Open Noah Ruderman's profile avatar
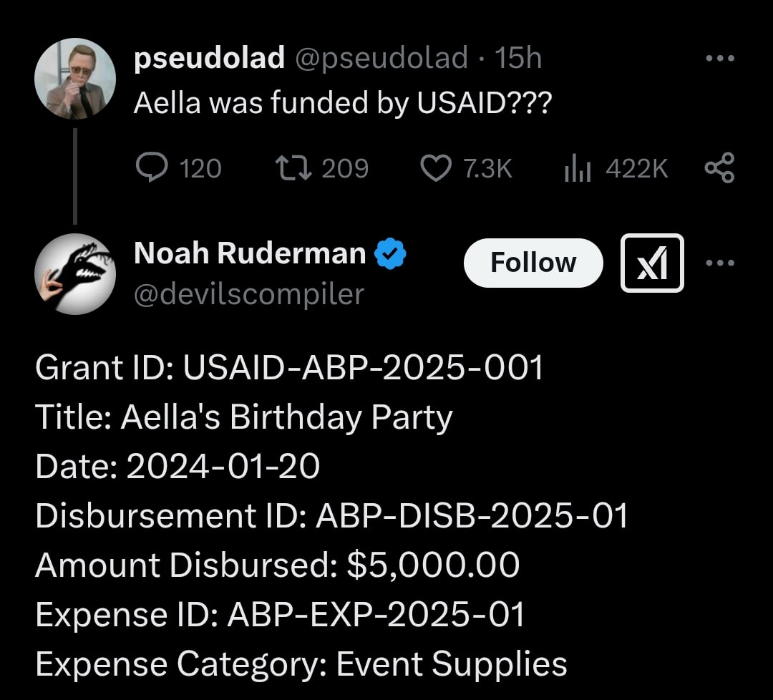Screen dimensions: 773x700 click(75, 275)
